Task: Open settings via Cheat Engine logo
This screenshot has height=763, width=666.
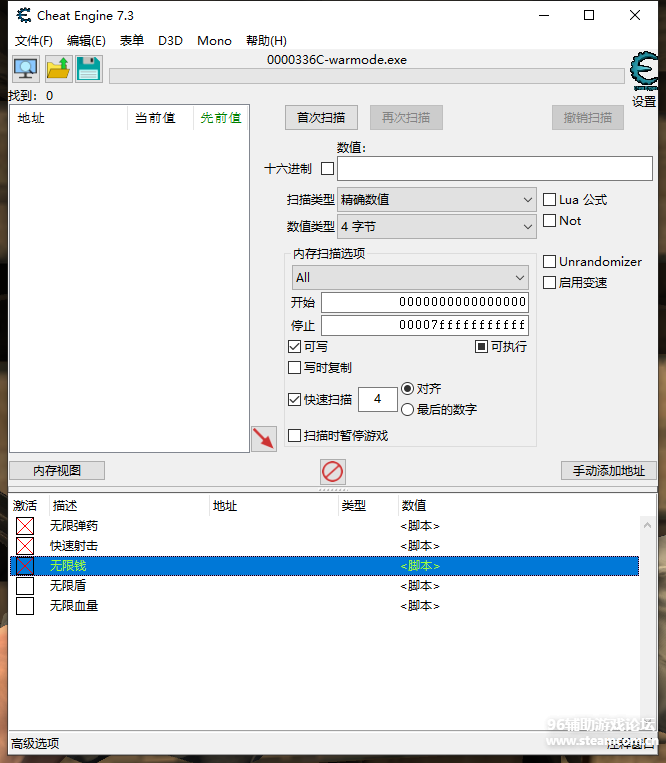Action: coord(644,72)
